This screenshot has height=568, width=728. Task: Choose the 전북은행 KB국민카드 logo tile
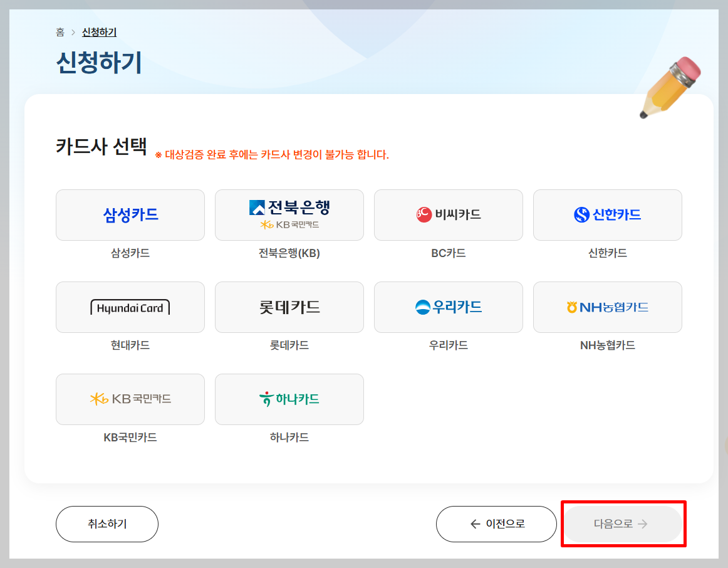point(289,215)
